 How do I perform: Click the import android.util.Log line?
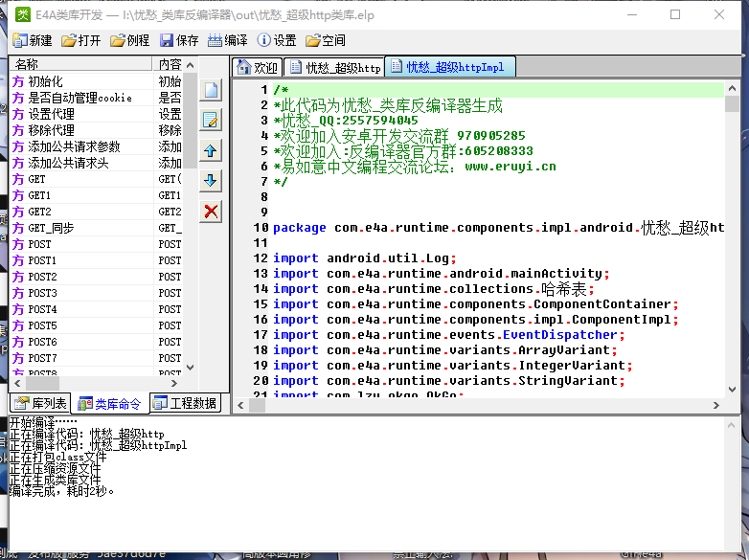coord(365,258)
